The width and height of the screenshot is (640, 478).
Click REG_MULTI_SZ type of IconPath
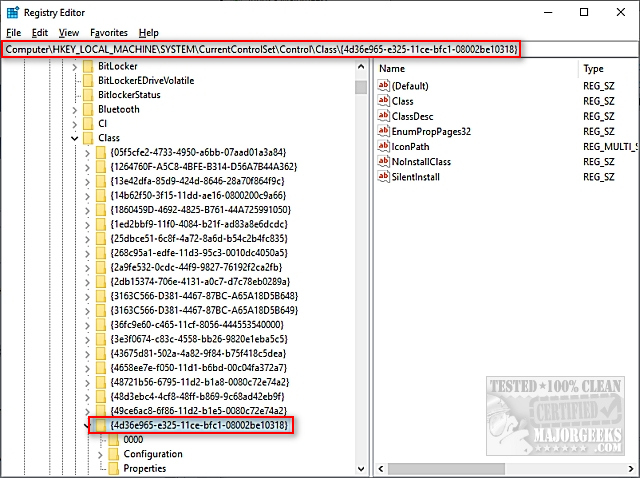[610, 147]
